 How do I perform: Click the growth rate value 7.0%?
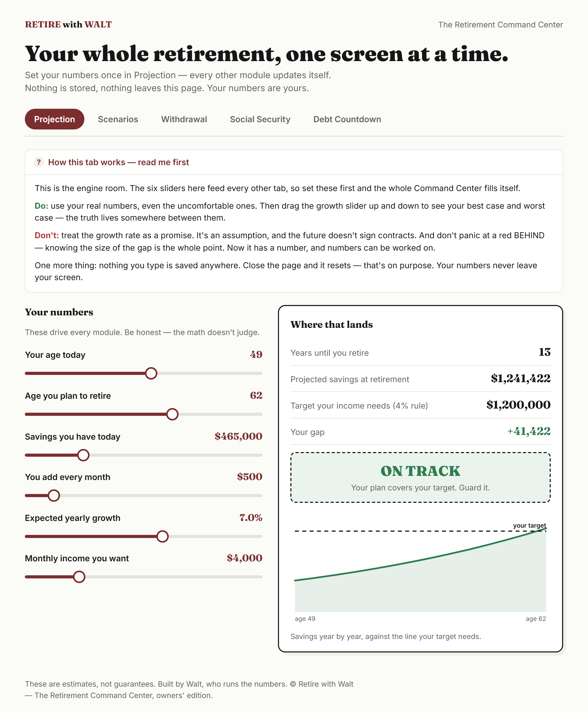[251, 518]
